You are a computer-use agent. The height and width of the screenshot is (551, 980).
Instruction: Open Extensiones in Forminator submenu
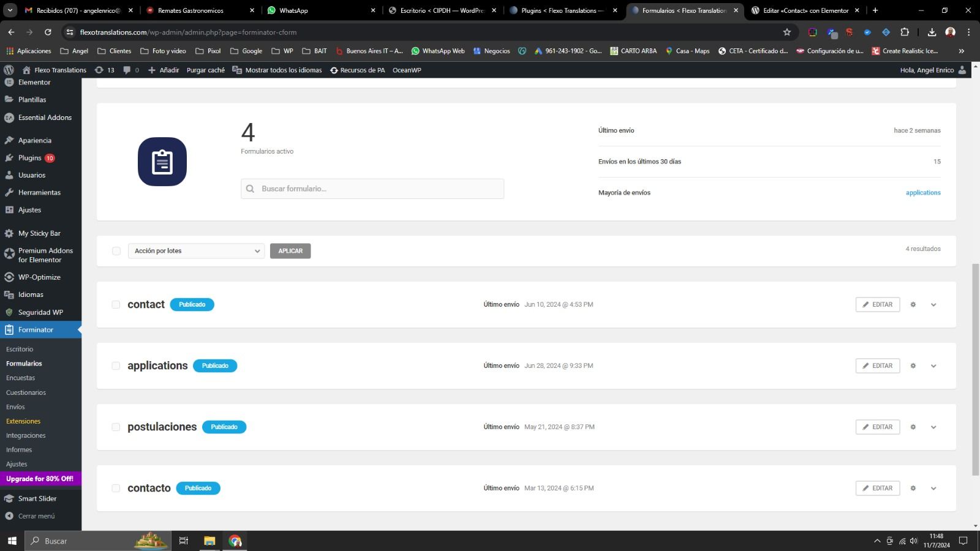click(x=23, y=421)
